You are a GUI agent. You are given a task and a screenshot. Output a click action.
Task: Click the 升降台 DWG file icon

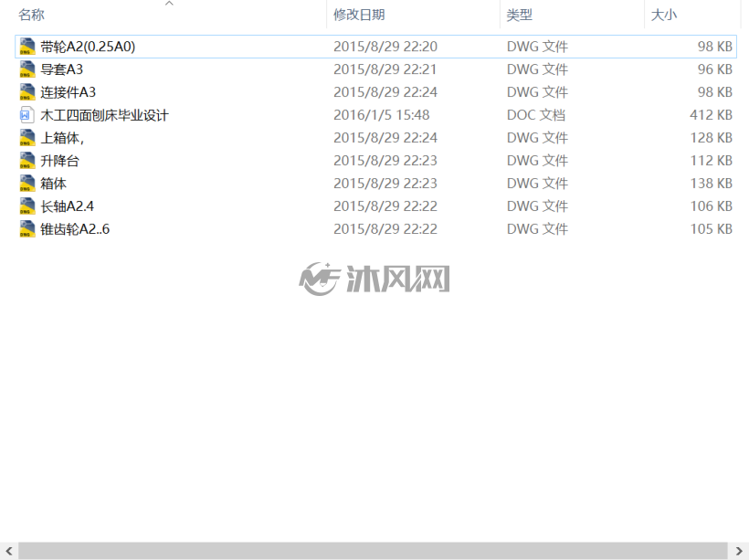coord(27,161)
